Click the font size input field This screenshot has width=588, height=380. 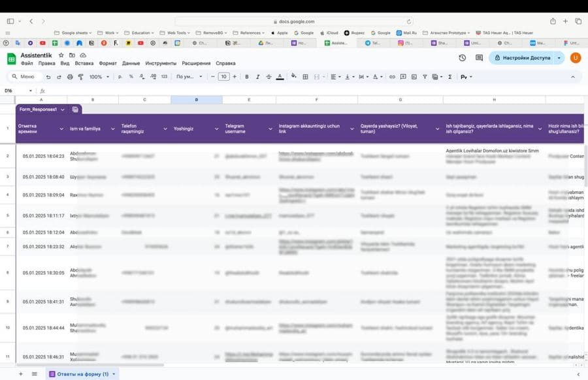coord(223,77)
